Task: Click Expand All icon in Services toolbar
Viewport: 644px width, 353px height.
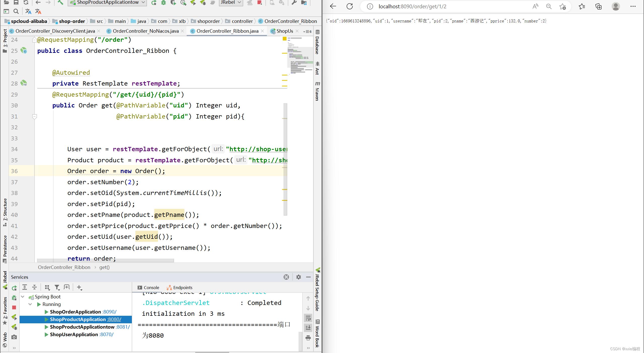Action: point(25,287)
